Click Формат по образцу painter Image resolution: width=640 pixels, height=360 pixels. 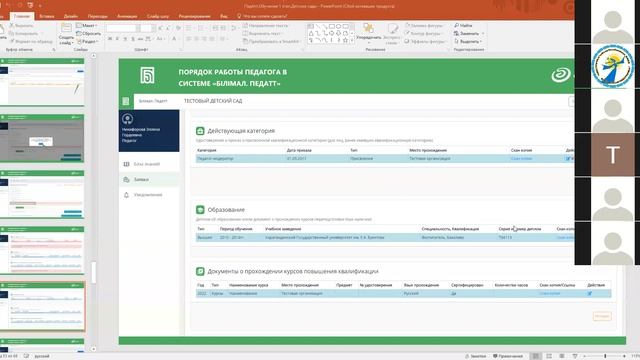(31, 41)
